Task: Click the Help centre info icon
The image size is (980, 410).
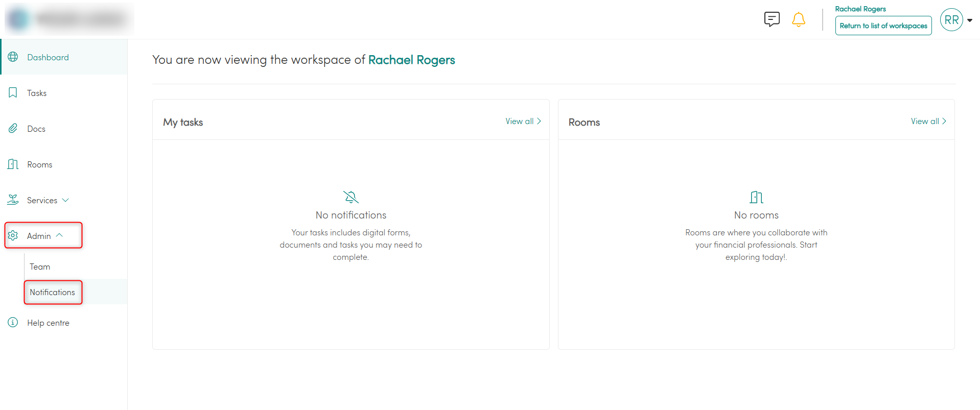Action: pos(13,322)
